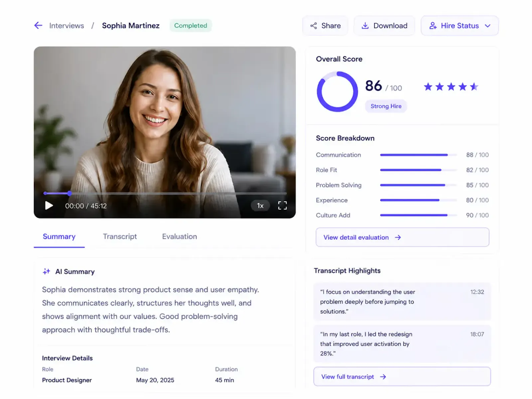Open the Interviews breadcrumb link
This screenshot has height=399, width=532.
click(66, 26)
